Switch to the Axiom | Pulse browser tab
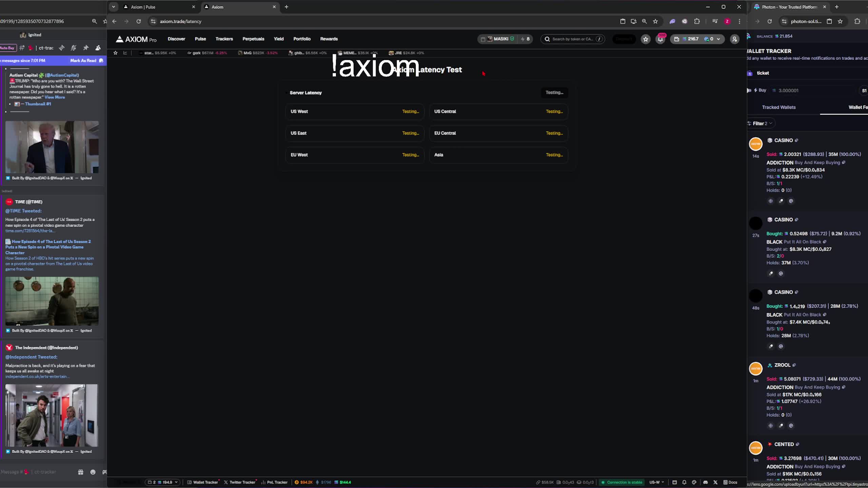 pyautogui.click(x=160, y=7)
